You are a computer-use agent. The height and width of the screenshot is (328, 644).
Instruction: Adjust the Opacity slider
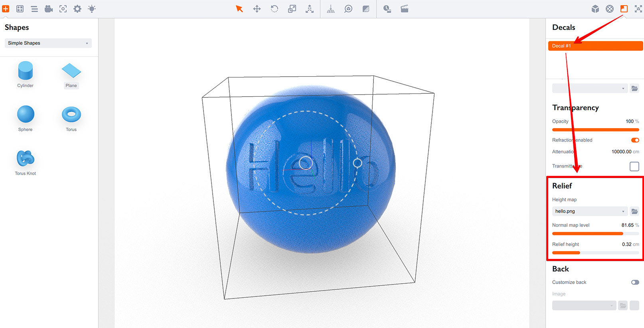tap(595, 130)
